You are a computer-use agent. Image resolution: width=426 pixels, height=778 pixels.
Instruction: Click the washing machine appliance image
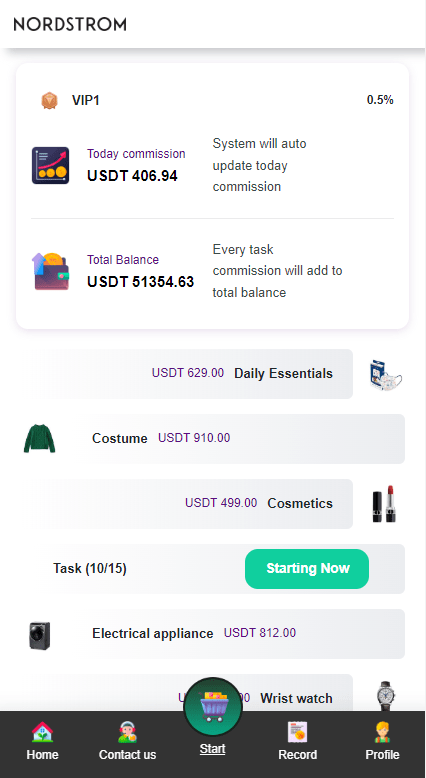tap(40, 636)
